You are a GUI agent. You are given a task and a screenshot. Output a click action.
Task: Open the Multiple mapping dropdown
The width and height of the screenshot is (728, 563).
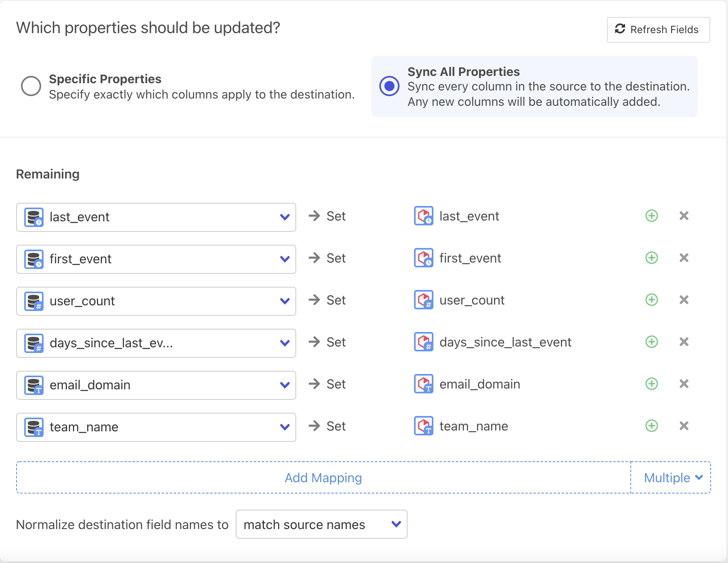click(671, 478)
